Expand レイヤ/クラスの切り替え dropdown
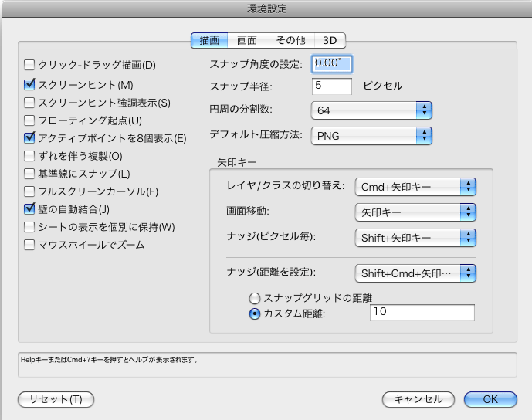The width and height of the screenshot is (532, 420). click(415, 186)
